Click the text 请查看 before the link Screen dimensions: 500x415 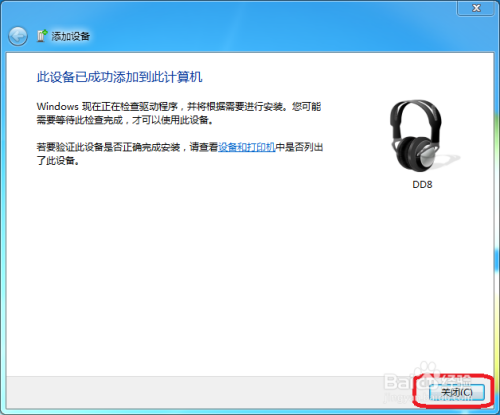tap(204, 147)
